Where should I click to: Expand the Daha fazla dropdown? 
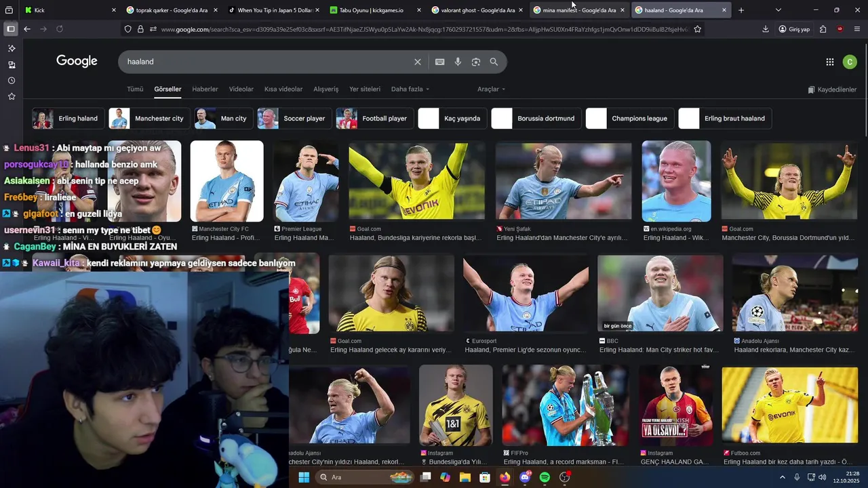tap(410, 89)
